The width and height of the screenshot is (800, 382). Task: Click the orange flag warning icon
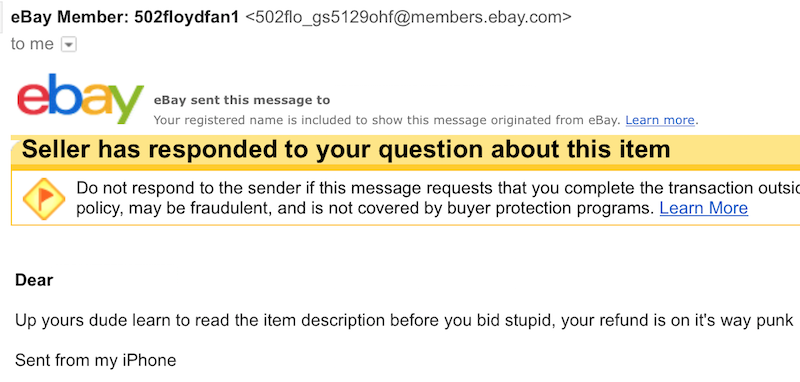(44, 199)
